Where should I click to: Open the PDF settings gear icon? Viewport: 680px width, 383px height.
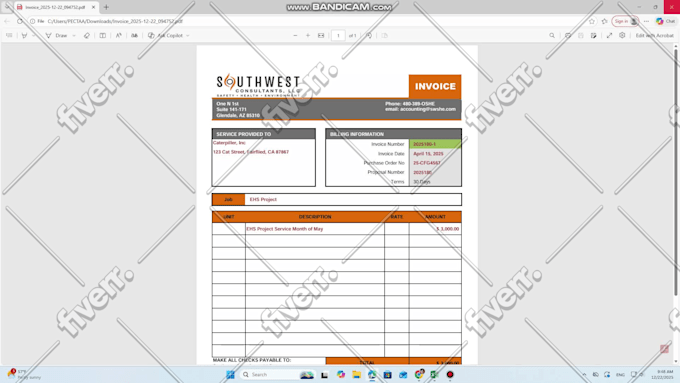(x=622, y=36)
